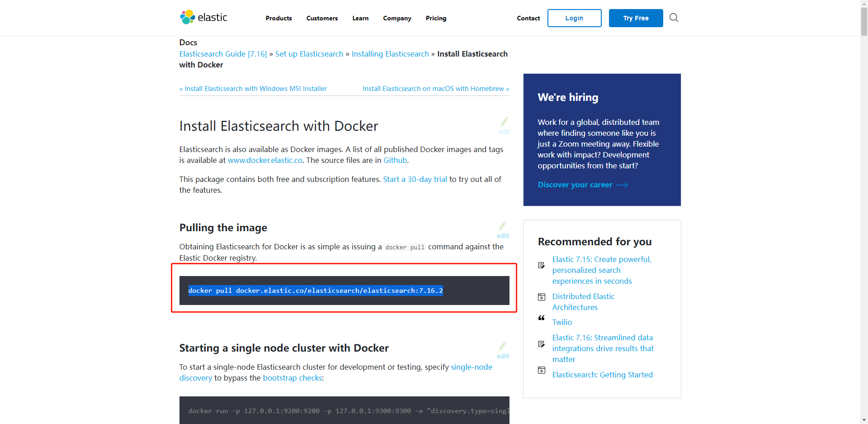Open the Twilio recommendation link
868x424 pixels.
562,322
